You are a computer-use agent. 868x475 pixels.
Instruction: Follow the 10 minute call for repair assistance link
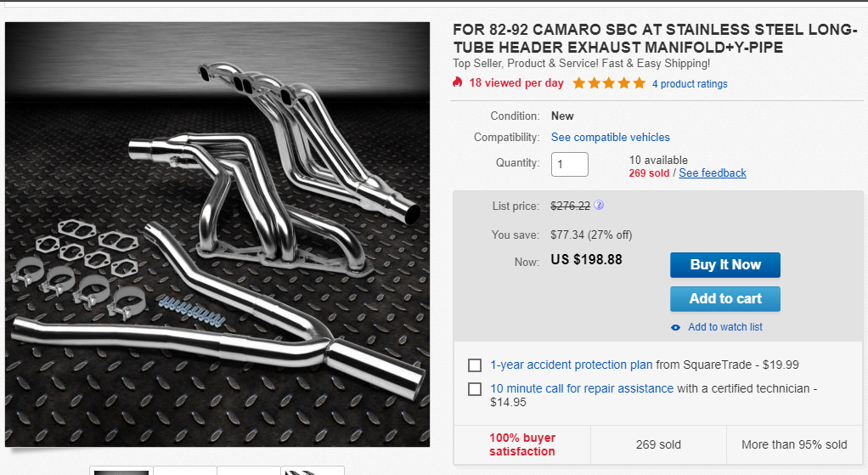[581, 388]
